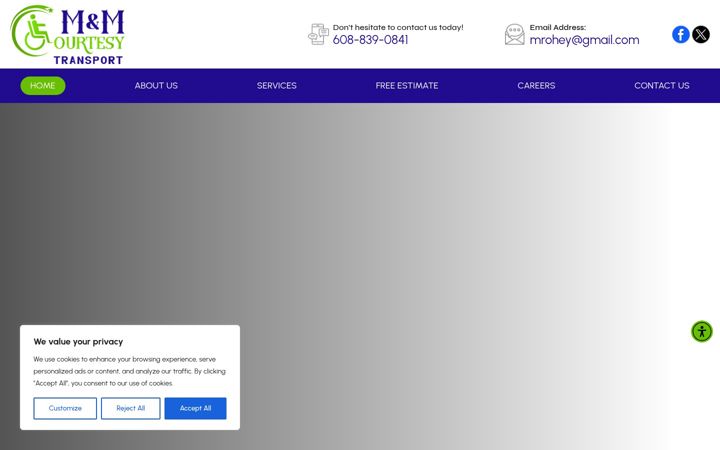Click the Customize cookies button
720x450 pixels.
[65, 408]
